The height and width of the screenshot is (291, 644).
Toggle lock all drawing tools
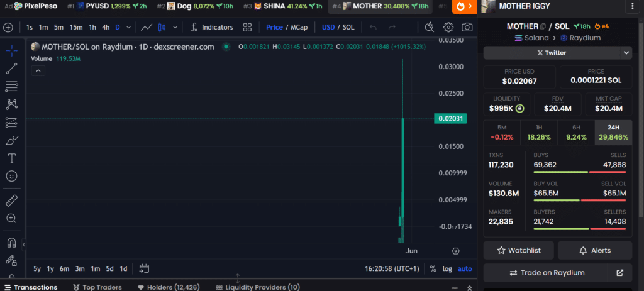(x=12, y=261)
